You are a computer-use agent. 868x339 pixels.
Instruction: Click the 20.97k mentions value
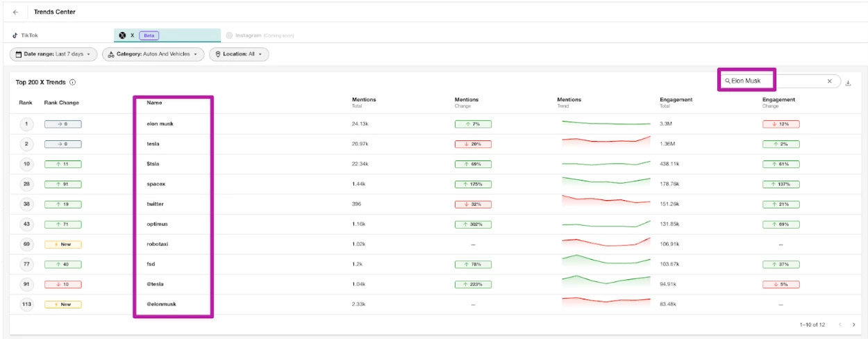coord(360,144)
